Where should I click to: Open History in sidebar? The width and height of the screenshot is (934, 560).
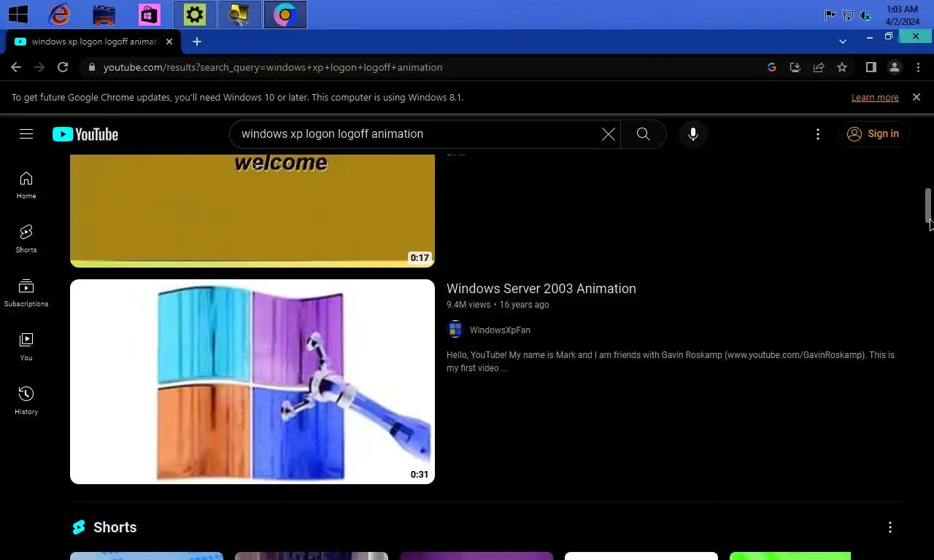click(x=26, y=401)
